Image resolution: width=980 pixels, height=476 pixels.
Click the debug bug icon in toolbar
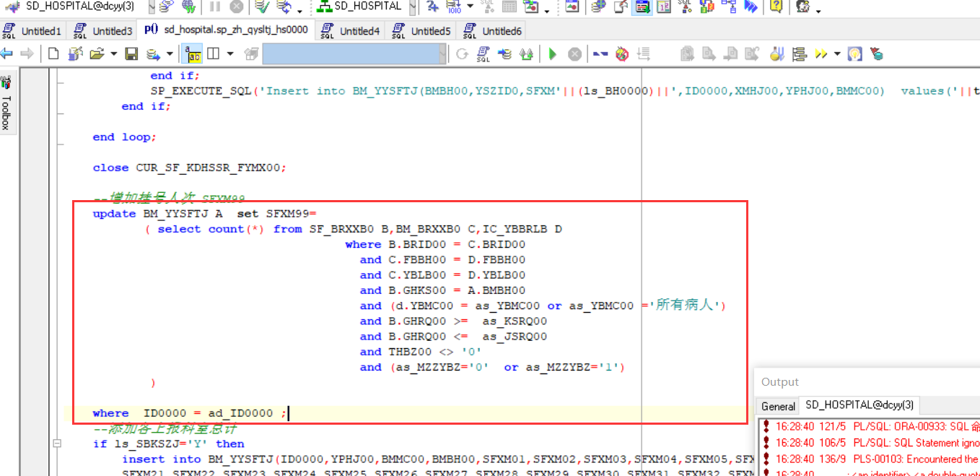point(621,54)
